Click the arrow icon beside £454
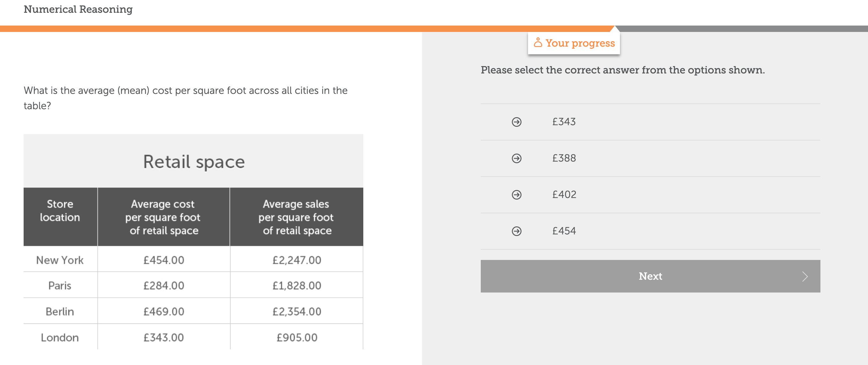Viewport: 868px width, 365px height. tap(517, 231)
